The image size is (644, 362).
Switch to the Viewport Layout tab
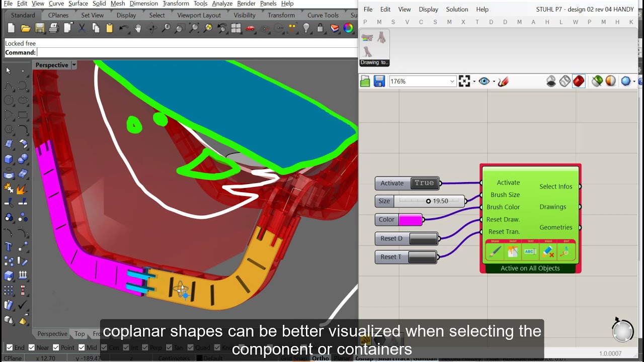pos(199,15)
